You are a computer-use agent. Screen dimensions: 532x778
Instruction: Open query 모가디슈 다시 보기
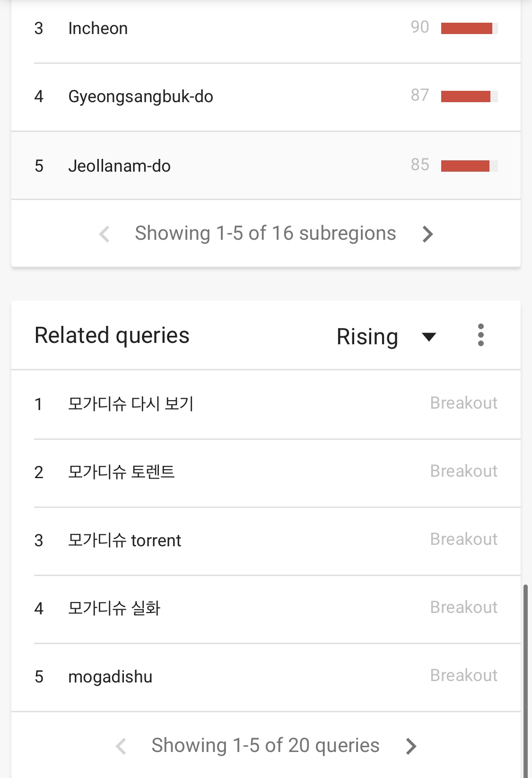[x=131, y=404]
